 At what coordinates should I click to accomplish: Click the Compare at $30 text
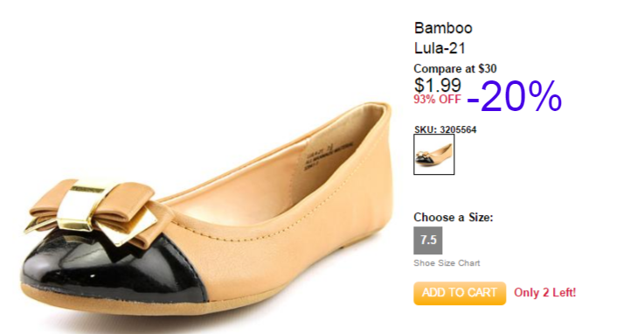(455, 68)
